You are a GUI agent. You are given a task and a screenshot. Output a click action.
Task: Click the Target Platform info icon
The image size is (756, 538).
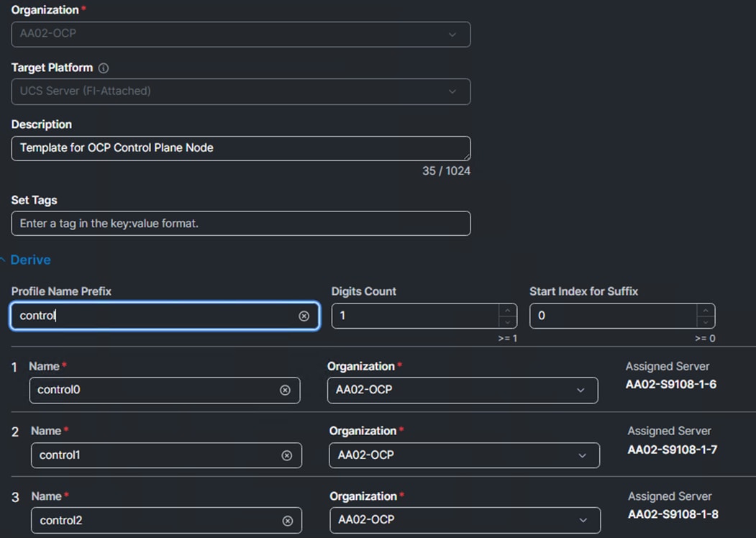(103, 68)
